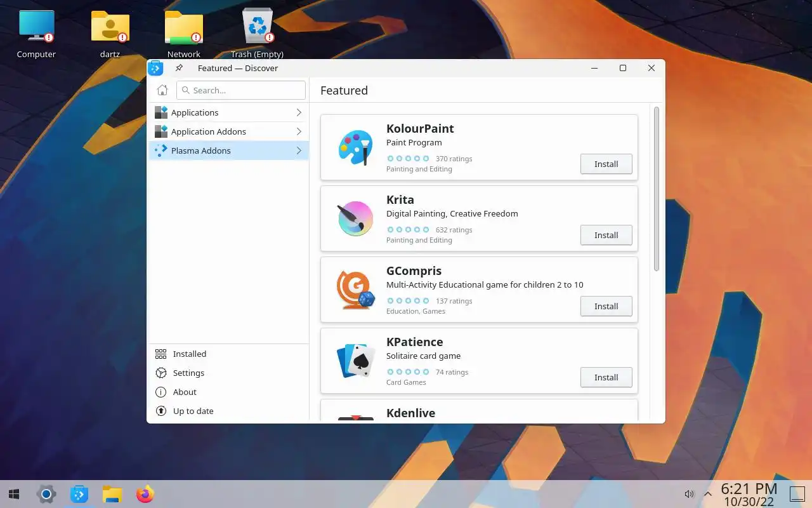Image resolution: width=812 pixels, height=508 pixels.
Task: Expand the Applications category chevron
Action: [x=299, y=112]
